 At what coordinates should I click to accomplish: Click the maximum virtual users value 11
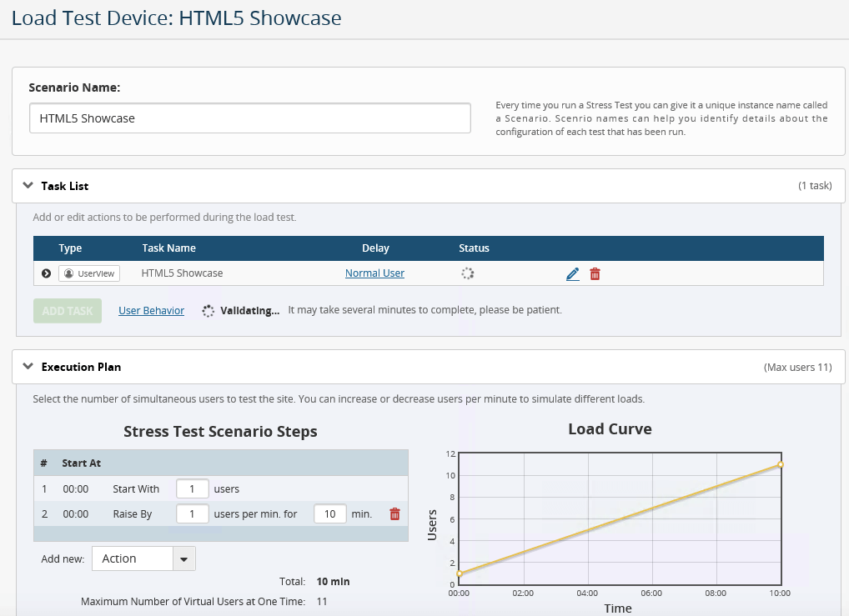[x=322, y=601]
